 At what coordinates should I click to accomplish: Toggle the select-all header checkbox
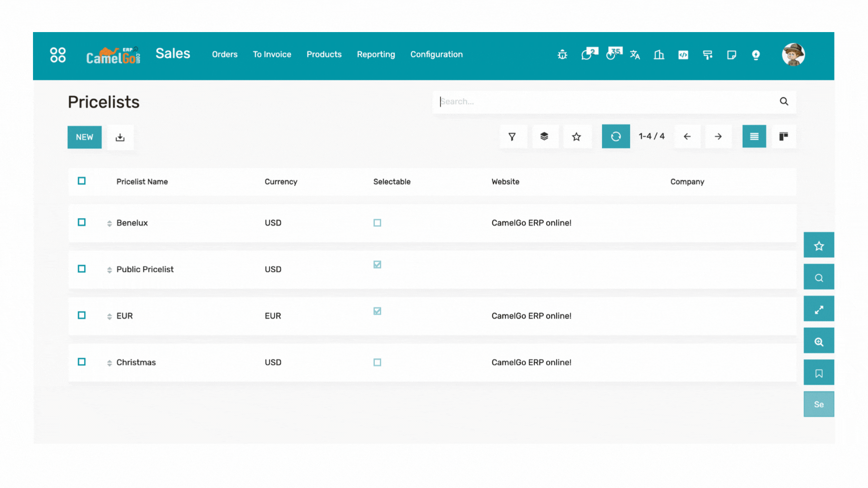click(82, 181)
